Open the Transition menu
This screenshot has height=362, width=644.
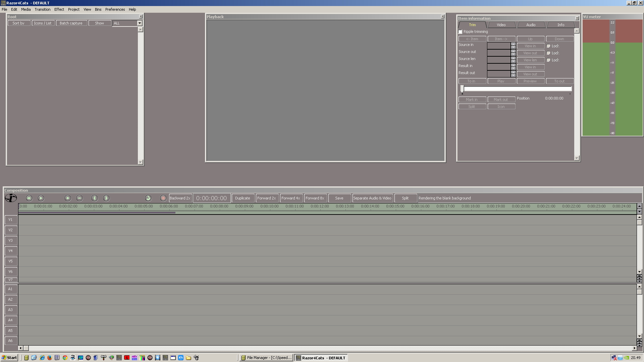[42, 9]
